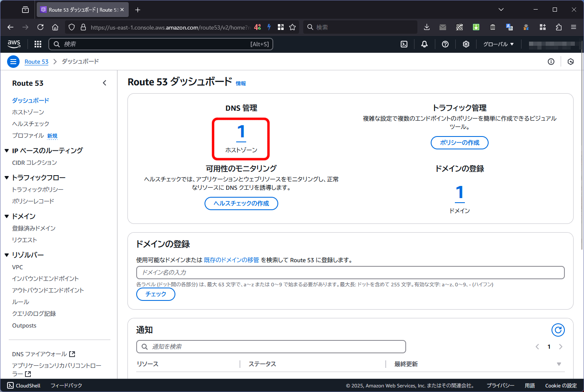This screenshot has width=584, height=392.
Task: Open 登録済みドメイン in the sidebar
Action: tap(34, 228)
